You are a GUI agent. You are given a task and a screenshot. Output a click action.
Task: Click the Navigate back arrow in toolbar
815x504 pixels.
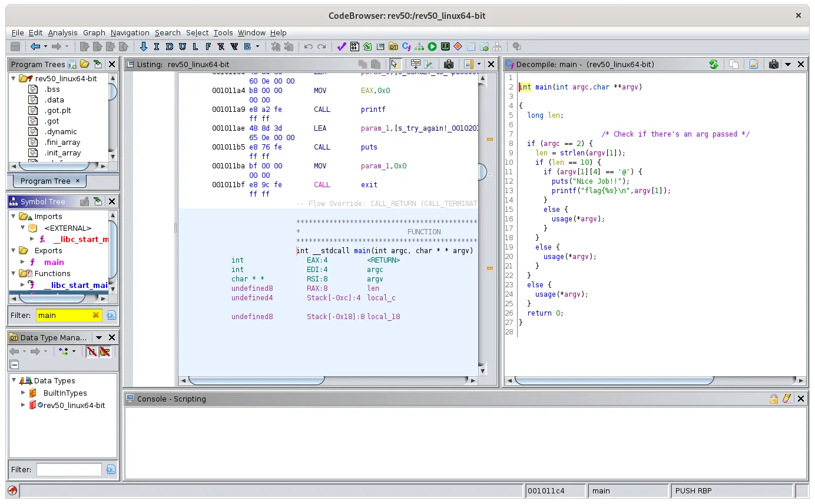(x=35, y=47)
